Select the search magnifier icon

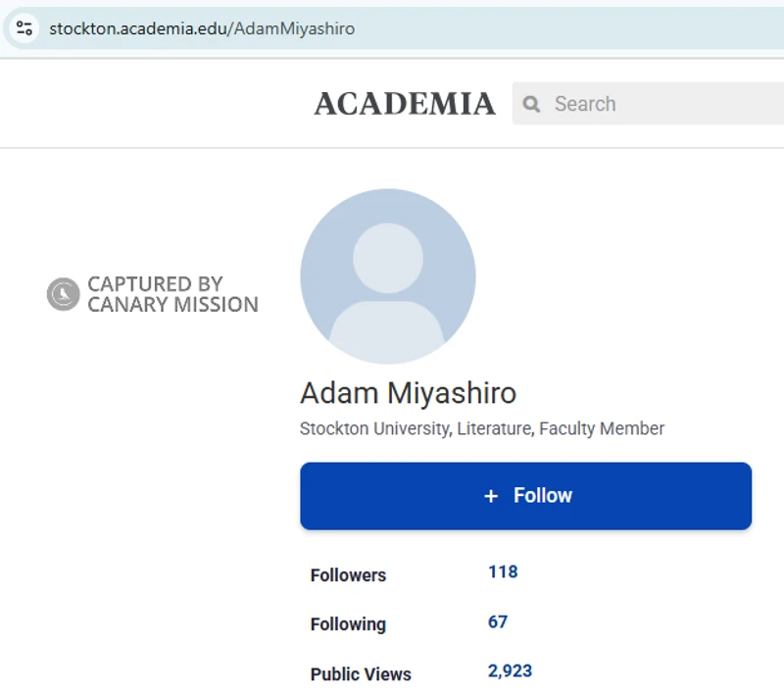point(530,103)
